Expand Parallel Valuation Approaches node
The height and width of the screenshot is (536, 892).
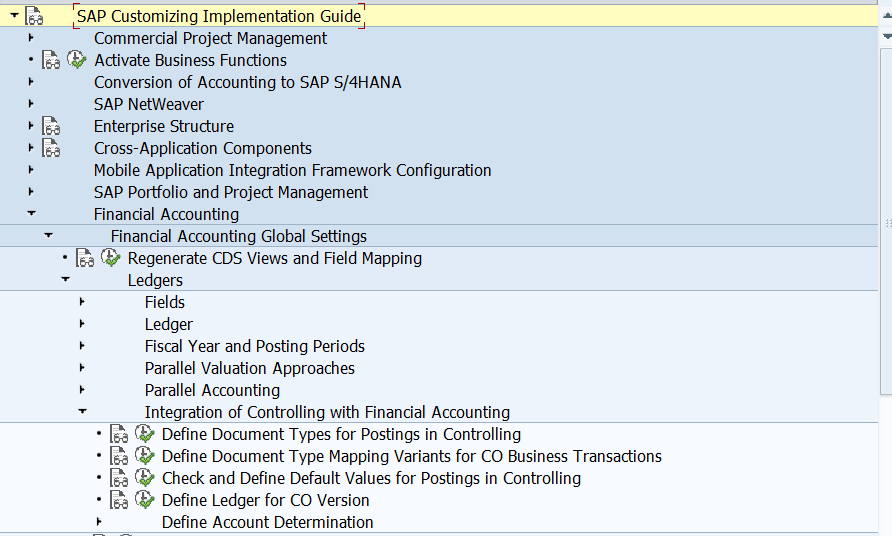(82, 368)
